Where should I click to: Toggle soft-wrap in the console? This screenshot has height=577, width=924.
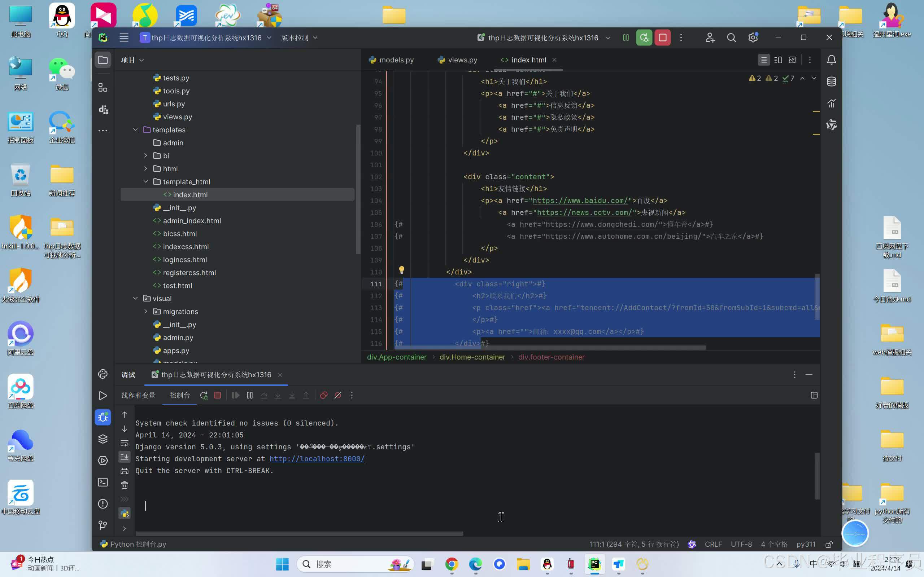(125, 443)
